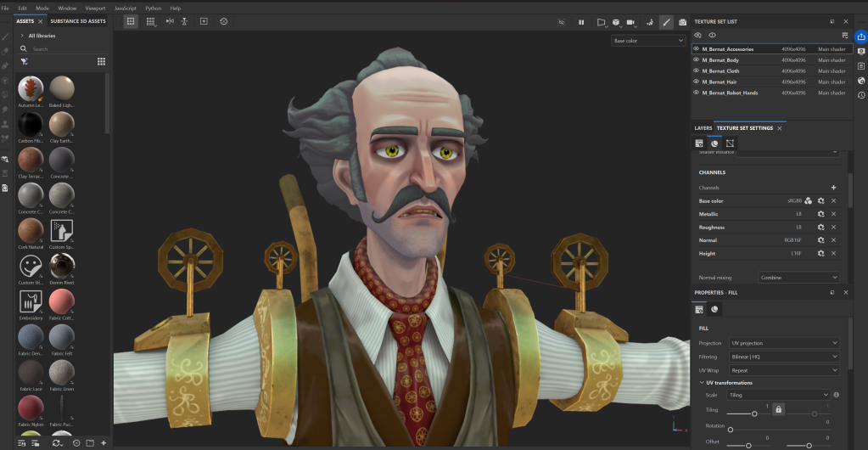Pause rendering with the pause icon
The width and height of the screenshot is (868, 450).
click(x=581, y=22)
